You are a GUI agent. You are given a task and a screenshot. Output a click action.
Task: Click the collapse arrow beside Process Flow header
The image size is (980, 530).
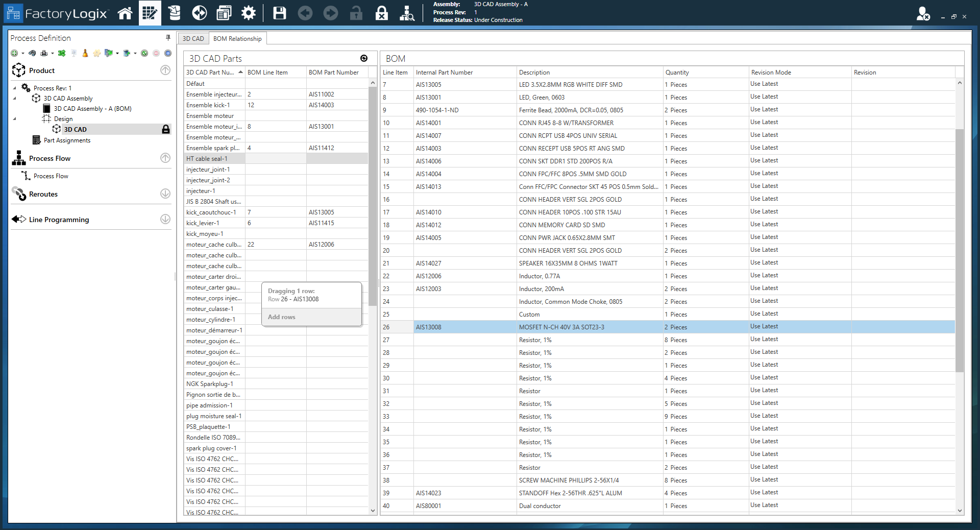coord(165,158)
